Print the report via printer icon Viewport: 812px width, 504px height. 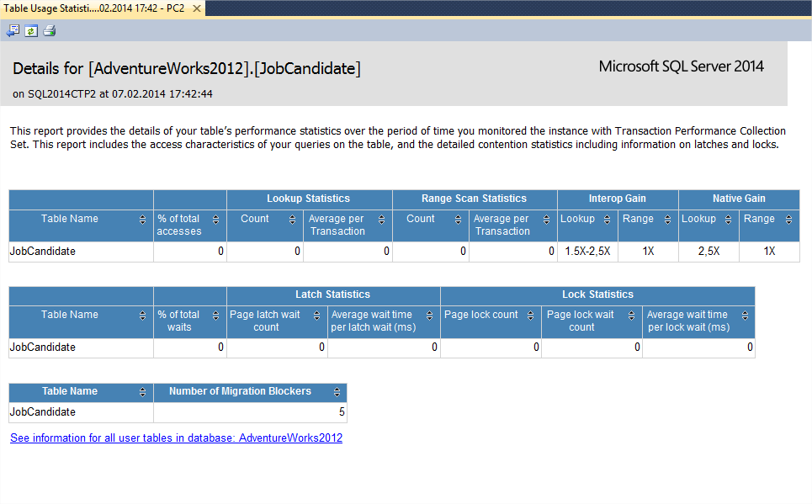[x=49, y=31]
